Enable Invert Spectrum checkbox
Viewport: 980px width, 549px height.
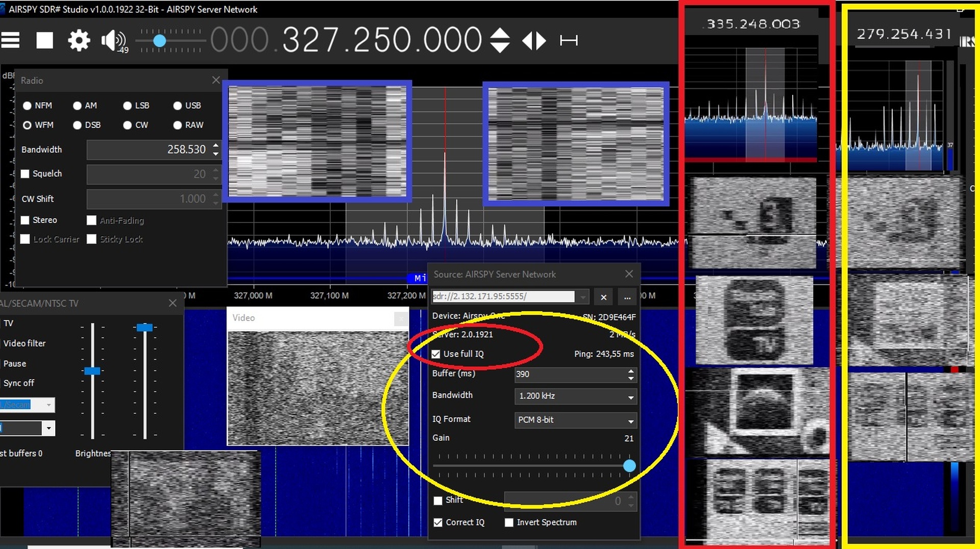point(509,522)
